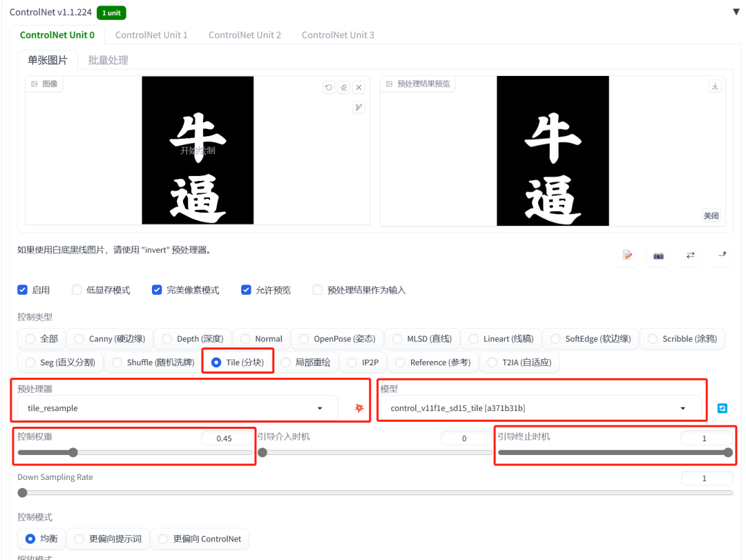This screenshot has width=746, height=560.
Task: Refresh model list with the blue icon
Action: point(723,408)
